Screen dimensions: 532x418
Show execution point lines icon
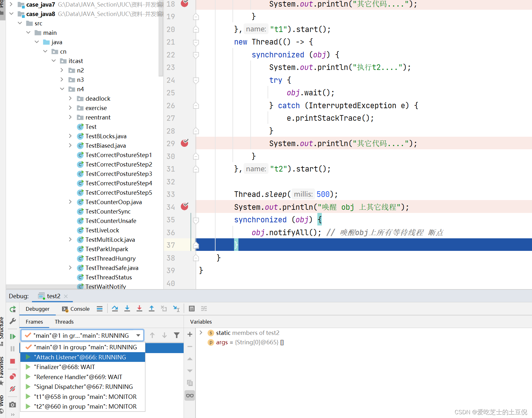pos(100,309)
